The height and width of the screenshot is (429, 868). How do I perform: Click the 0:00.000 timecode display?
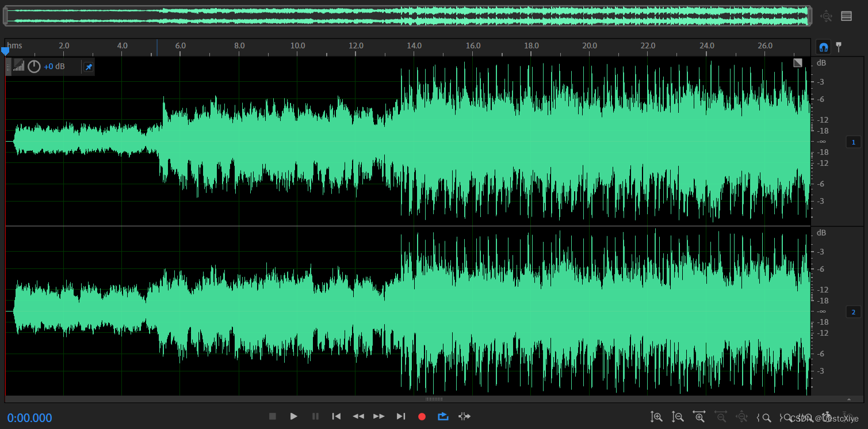29,418
